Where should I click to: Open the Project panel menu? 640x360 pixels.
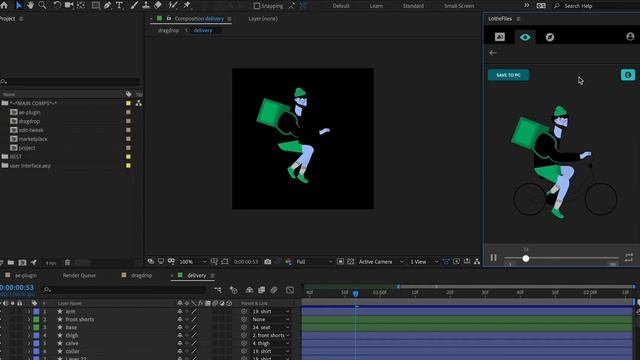[21, 19]
